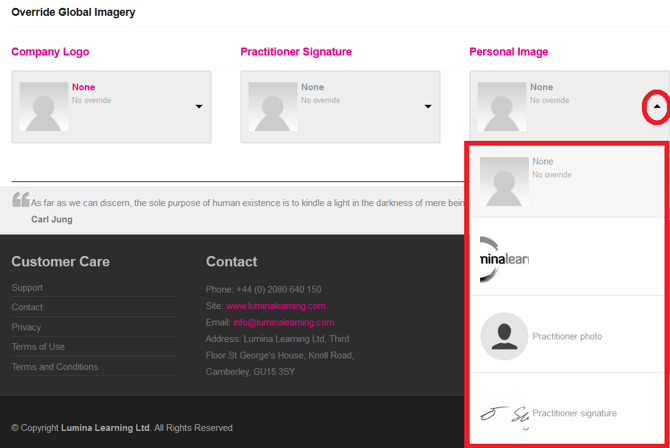
Task: Visit the www.luminalearning.com site link
Action: pyautogui.click(x=275, y=306)
